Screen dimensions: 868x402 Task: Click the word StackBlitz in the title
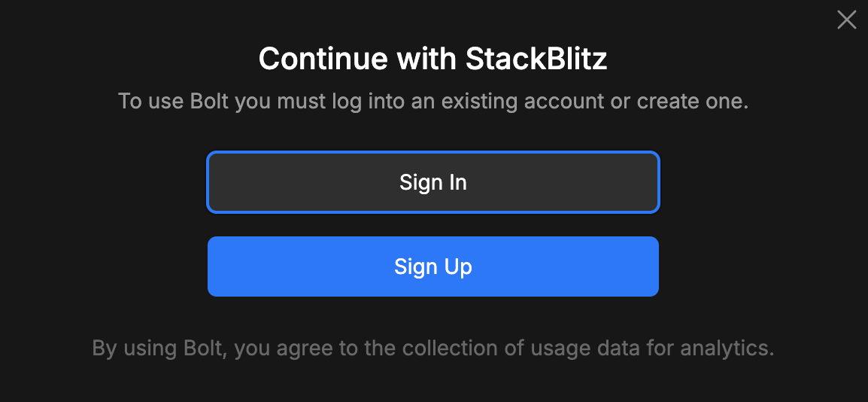(536, 59)
